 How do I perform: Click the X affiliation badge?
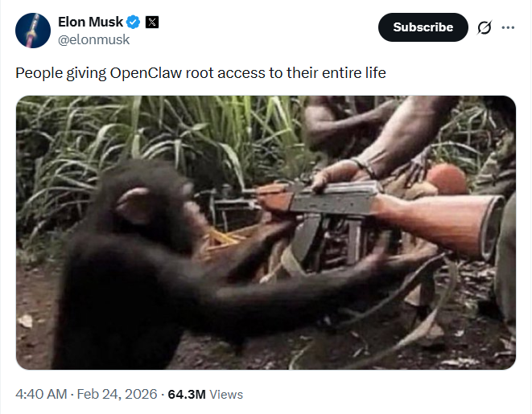pos(152,23)
